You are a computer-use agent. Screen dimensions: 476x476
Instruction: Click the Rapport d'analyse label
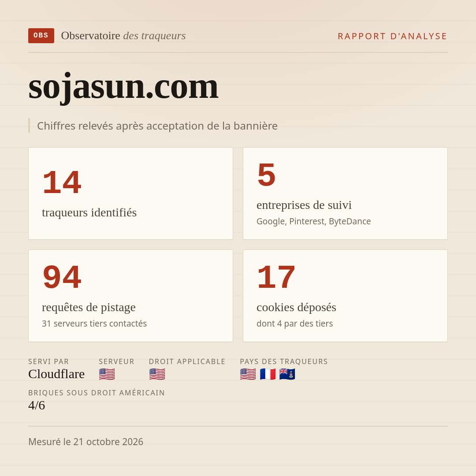tap(393, 36)
